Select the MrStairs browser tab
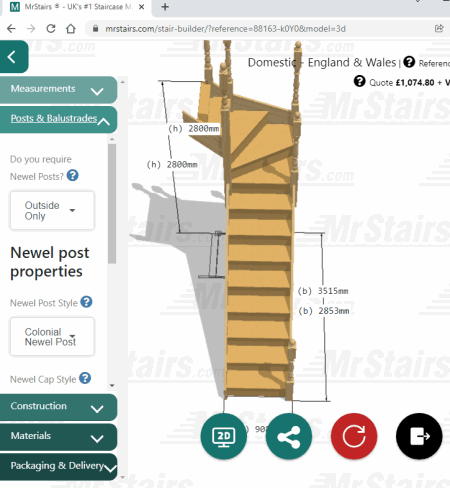Screen dimensions: 450x488 coord(77,7)
